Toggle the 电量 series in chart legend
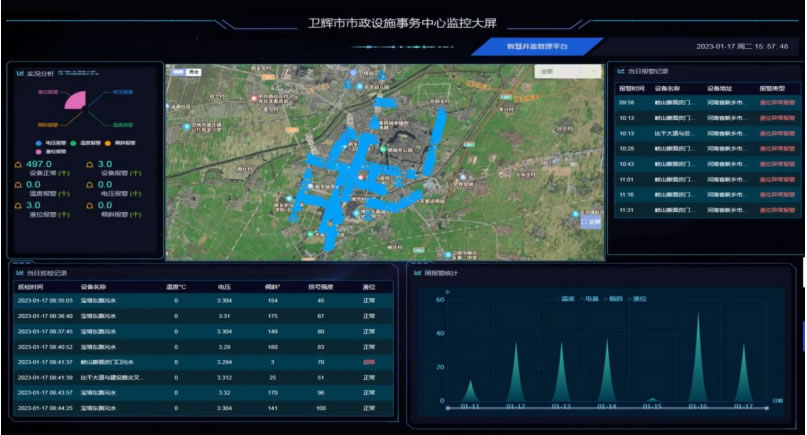 [x=590, y=299]
